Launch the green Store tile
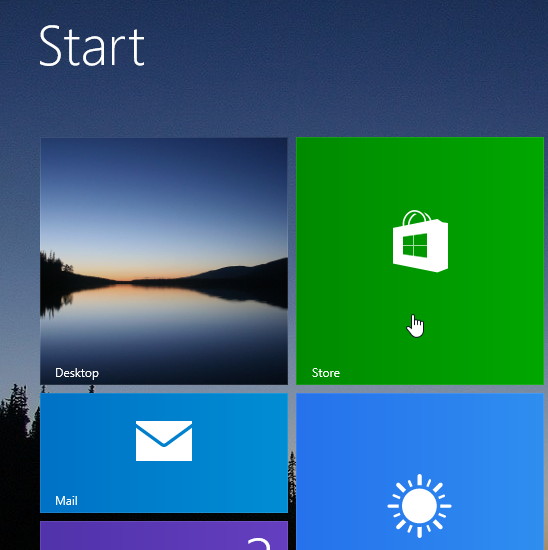548x550 pixels. tap(420, 261)
